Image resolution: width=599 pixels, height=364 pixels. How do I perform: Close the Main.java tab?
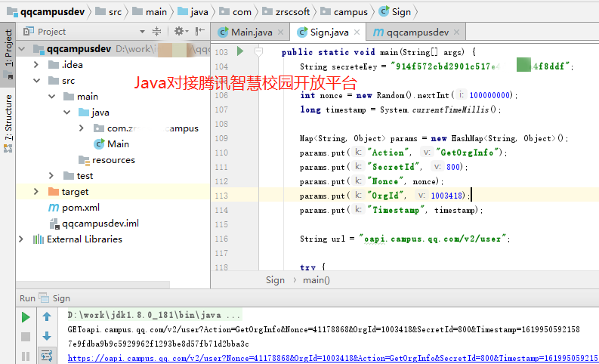click(x=280, y=32)
